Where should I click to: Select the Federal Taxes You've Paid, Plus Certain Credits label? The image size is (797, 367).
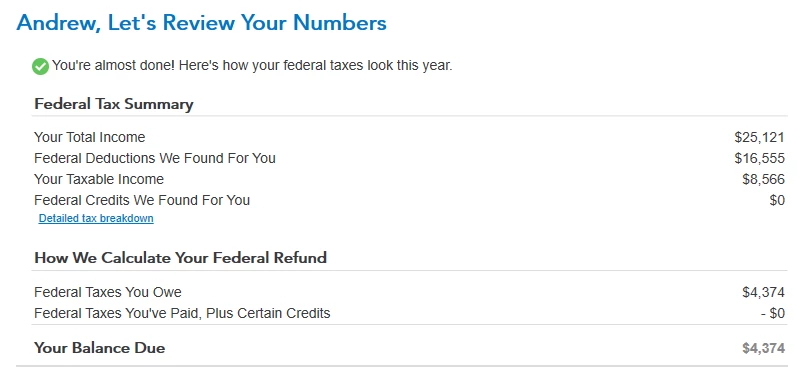pyautogui.click(x=182, y=313)
